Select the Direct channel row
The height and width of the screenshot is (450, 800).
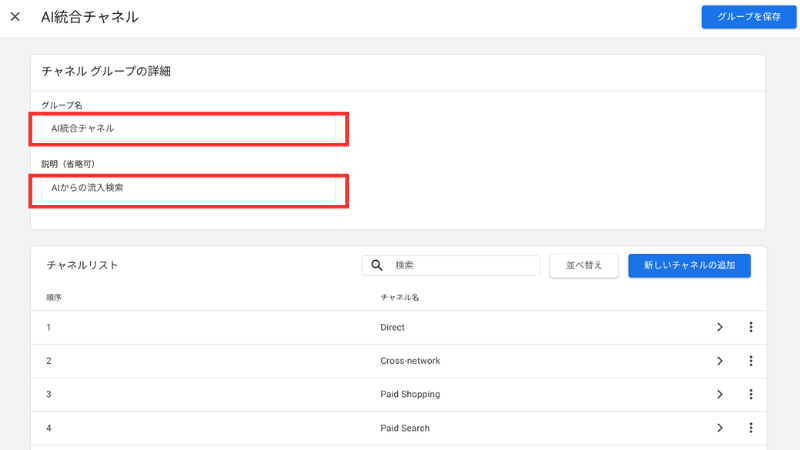pyautogui.click(x=392, y=327)
